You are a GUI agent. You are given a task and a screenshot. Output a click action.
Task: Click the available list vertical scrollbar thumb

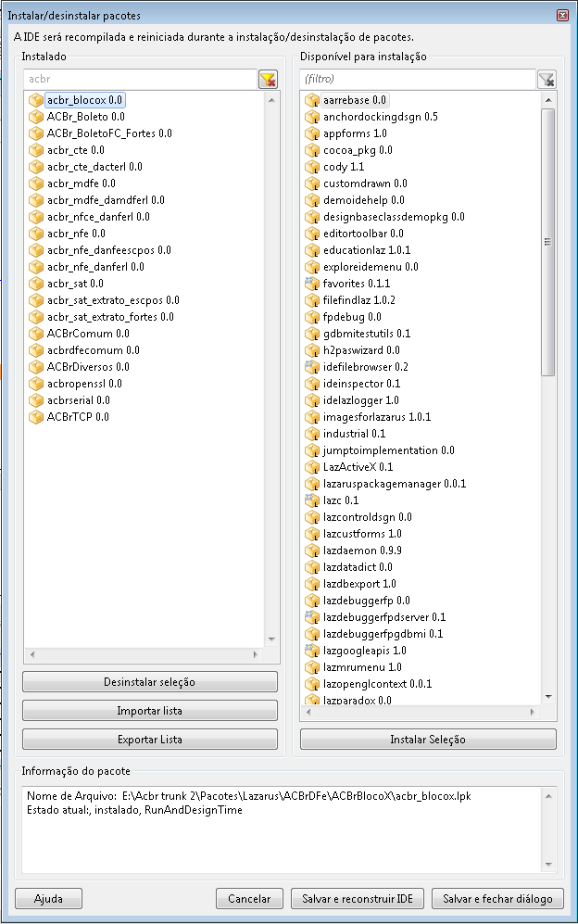point(548,242)
